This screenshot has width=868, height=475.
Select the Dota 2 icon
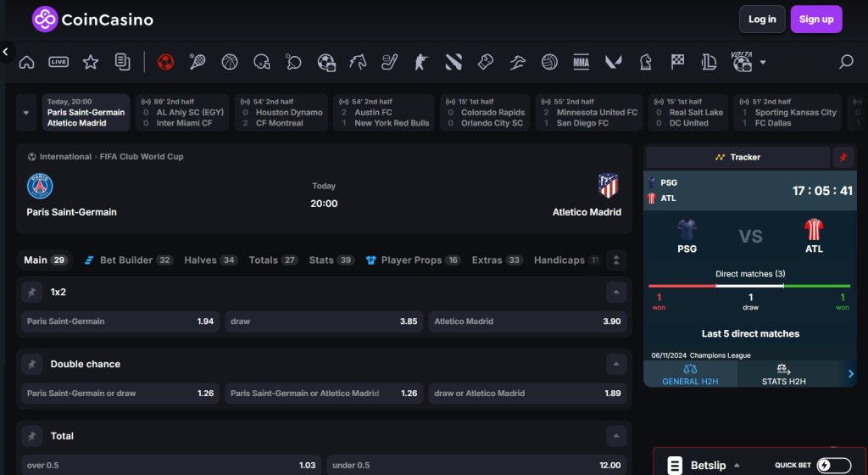pos(453,62)
